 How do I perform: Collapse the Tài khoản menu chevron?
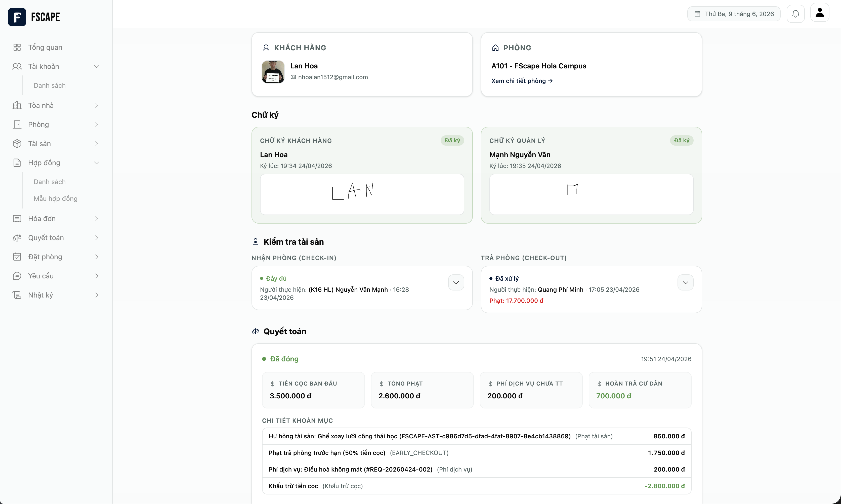coord(96,67)
